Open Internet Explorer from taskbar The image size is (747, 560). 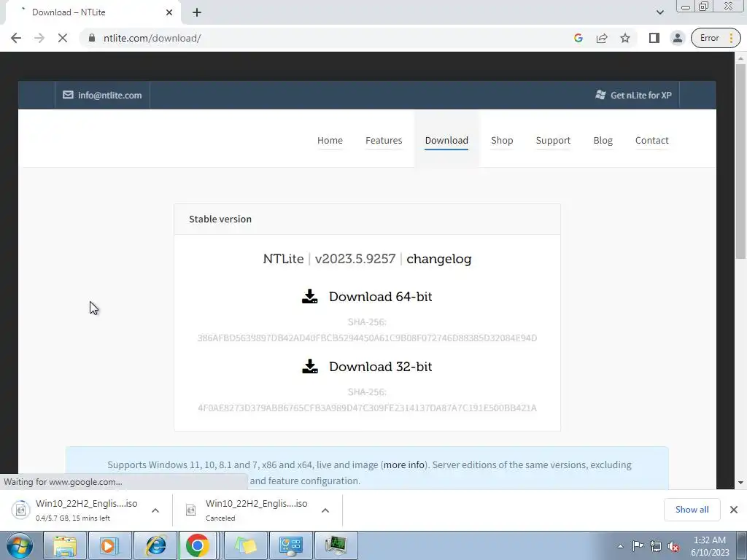point(155,545)
